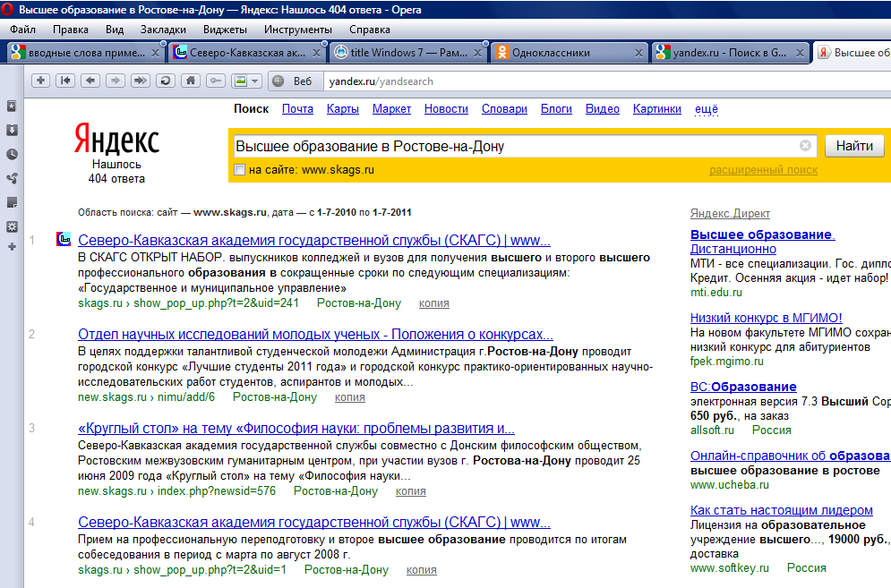891x588 pixels.
Task: Go to the home page icon
Action: (x=191, y=81)
